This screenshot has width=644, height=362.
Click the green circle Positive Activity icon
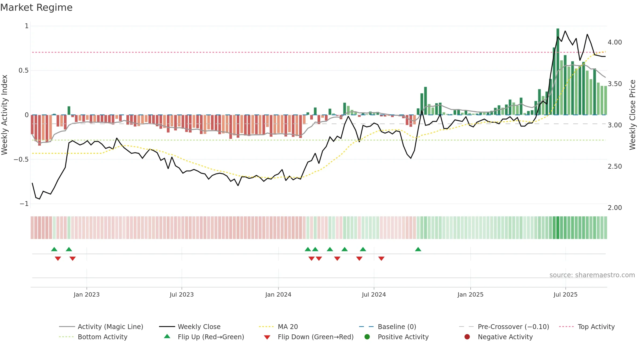(x=367, y=337)
